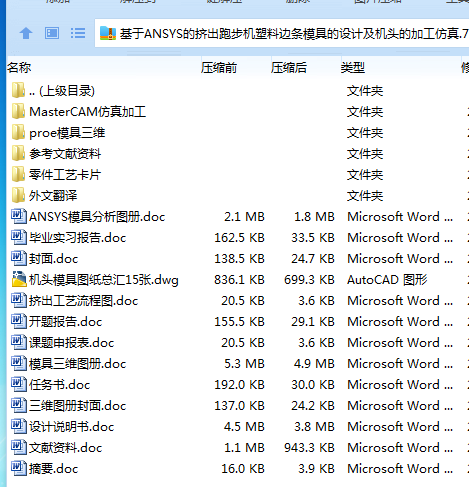Select the file name .. (上级目录)
Viewport: 469px width, 487px height.
click(x=62, y=91)
